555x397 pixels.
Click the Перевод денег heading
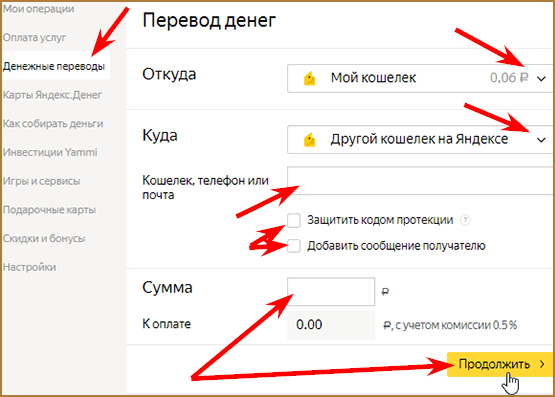[209, 21]
